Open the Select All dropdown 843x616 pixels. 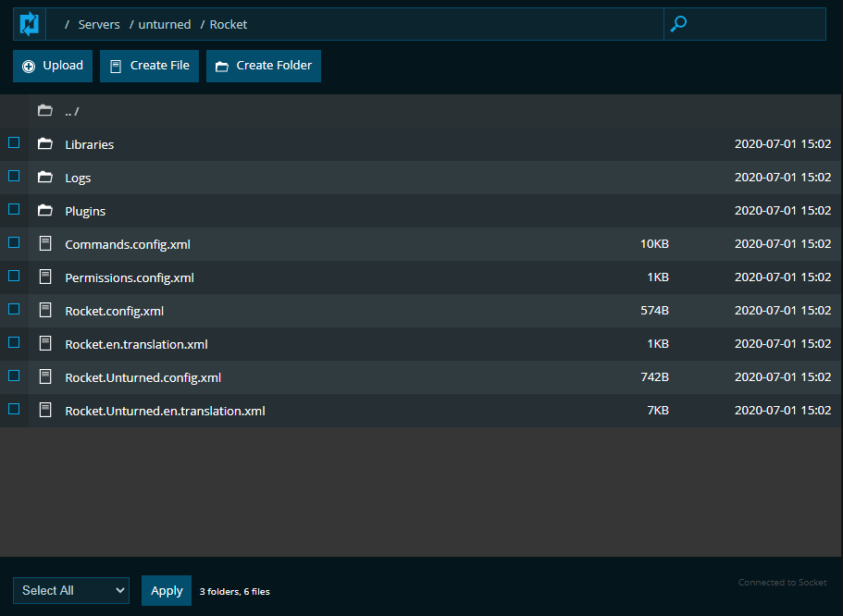pos(71,590)
